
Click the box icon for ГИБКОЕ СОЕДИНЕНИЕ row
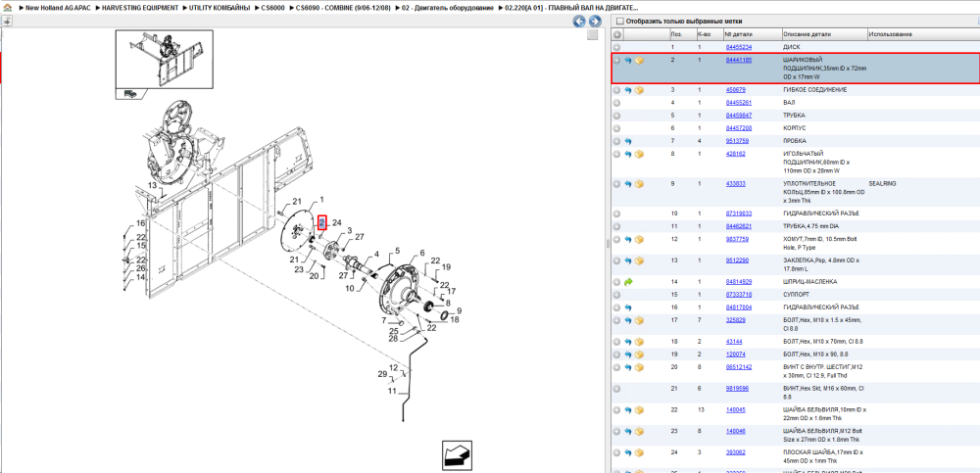point(639,90)
